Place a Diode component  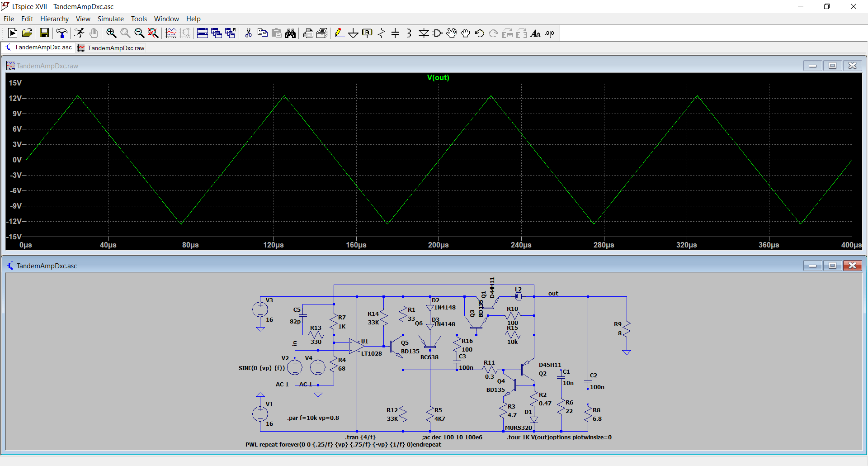424,33
